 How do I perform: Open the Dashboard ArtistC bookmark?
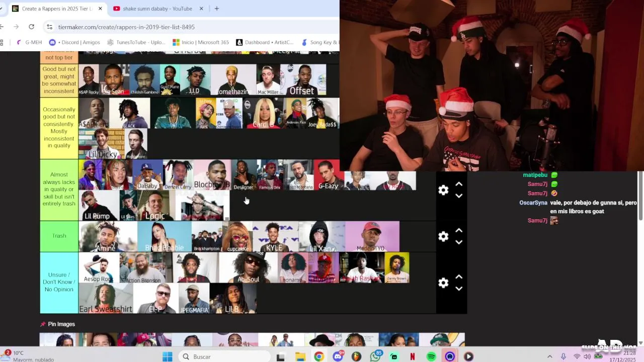[x=265, y=42]
